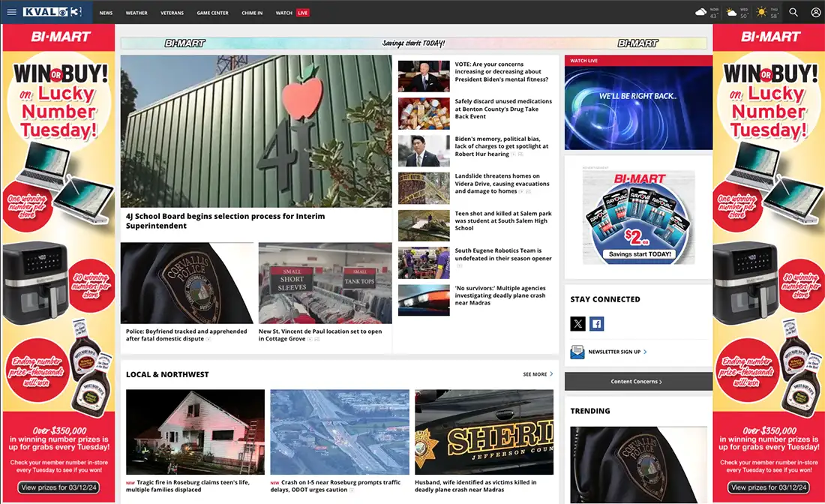
Task: Open Videra Drive landslide story headline
Action: (502, 184)
